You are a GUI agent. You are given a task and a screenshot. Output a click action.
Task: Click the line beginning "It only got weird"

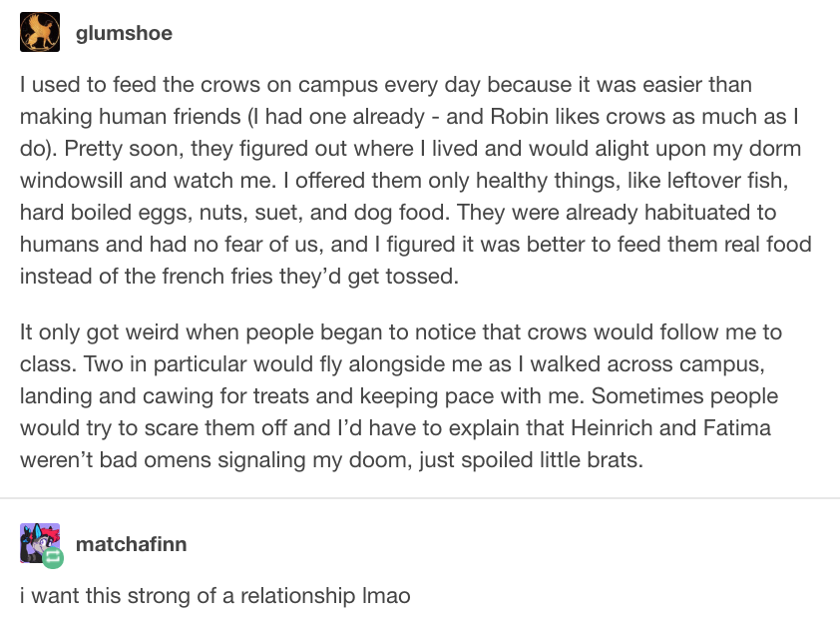[401, 332]
